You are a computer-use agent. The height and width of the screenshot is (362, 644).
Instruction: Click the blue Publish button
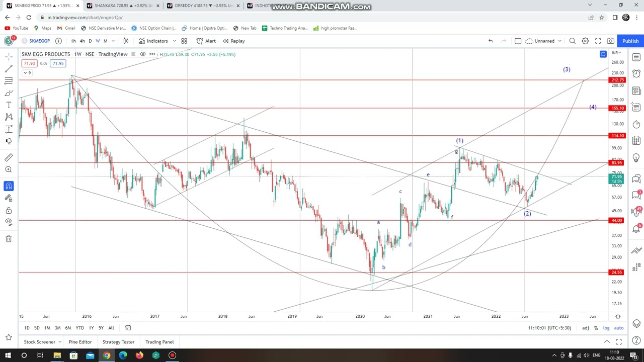tap(630, 41)
